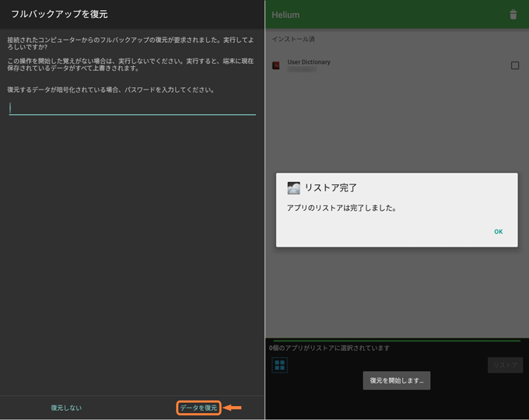Tap the 復元を開始します toast message
529x420 pixels.
point(397,380)
